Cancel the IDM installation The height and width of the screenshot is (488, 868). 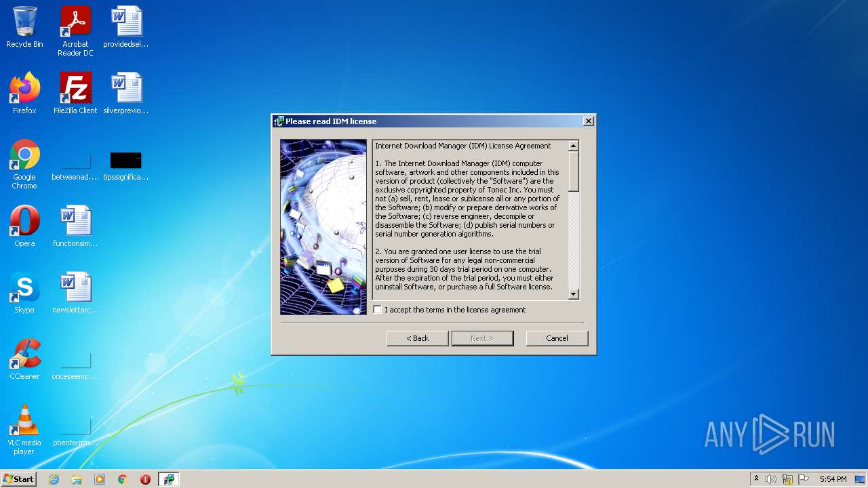[557, 338]
